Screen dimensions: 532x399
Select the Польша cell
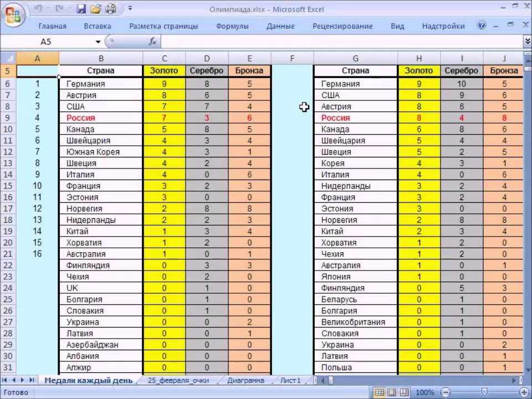(x=355, y=367)
